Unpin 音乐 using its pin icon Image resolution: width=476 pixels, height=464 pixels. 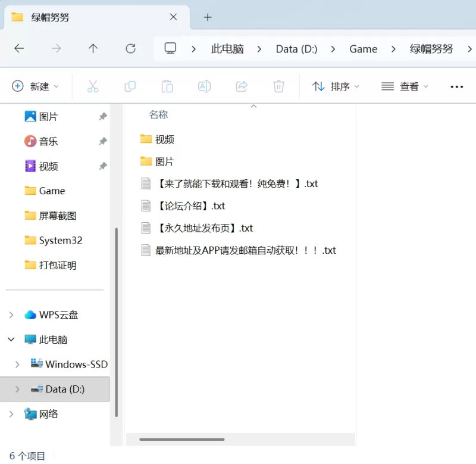point(103,141)
